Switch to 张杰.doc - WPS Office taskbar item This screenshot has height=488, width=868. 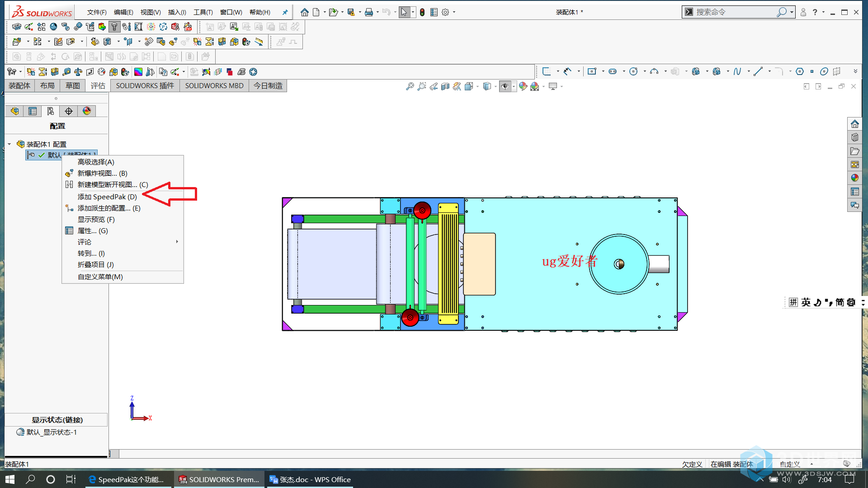(310, 479)
